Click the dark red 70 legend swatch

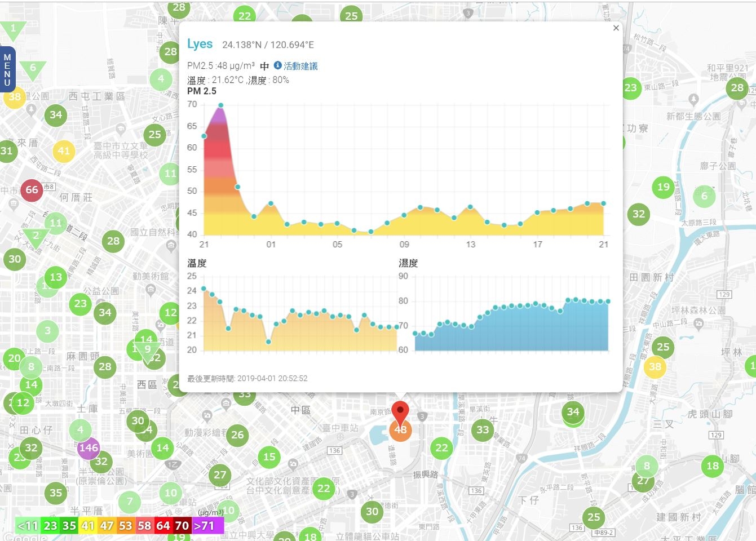click(x=182, y=526)
